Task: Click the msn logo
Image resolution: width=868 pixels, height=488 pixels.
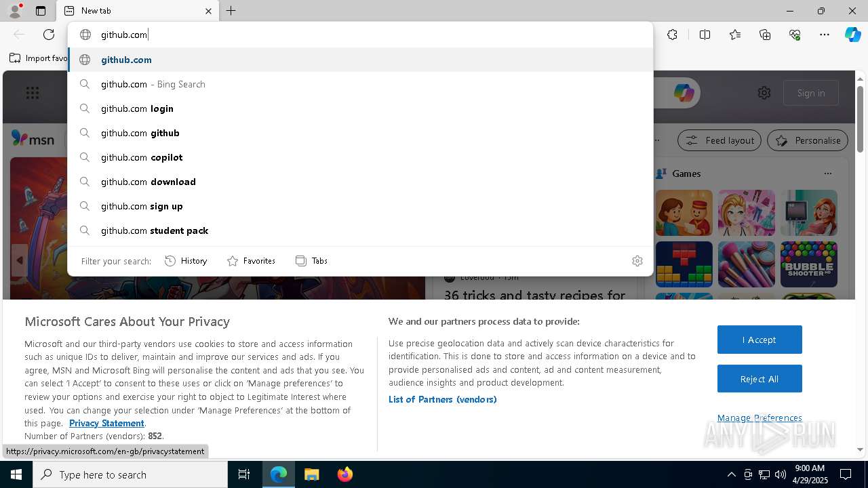Action: click(x=33, y=139)
